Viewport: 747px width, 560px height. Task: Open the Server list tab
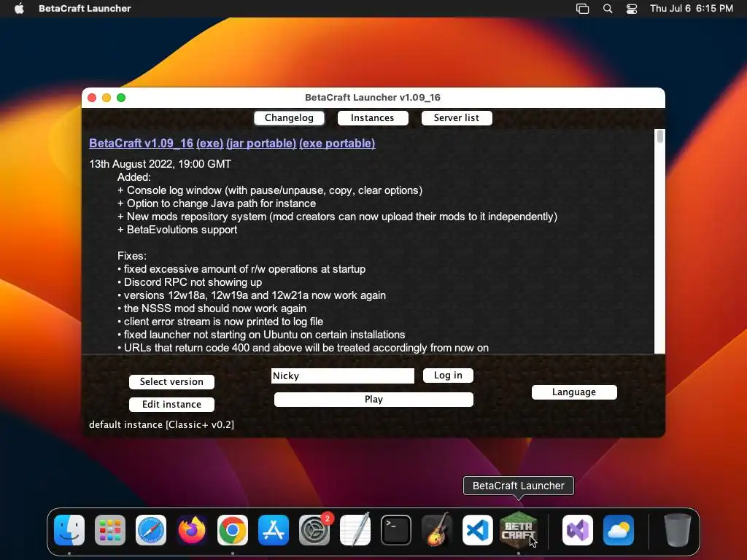tap(457, 118)
